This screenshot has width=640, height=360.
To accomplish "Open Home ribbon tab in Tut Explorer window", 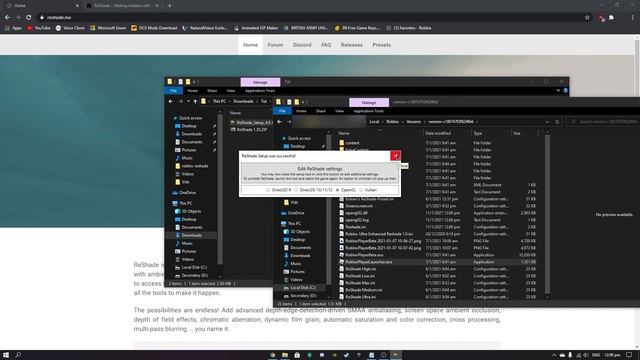I will pyautogui.click(x=192, y=91).
